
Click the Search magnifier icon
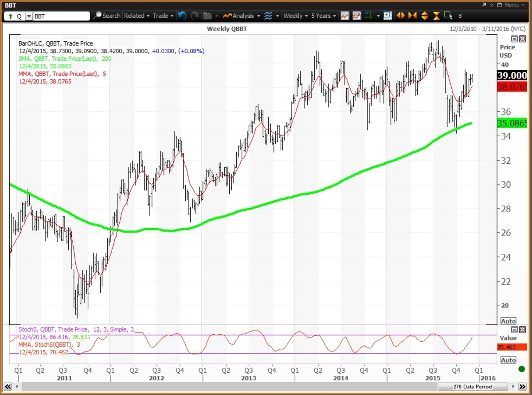[x=98, y=16]
